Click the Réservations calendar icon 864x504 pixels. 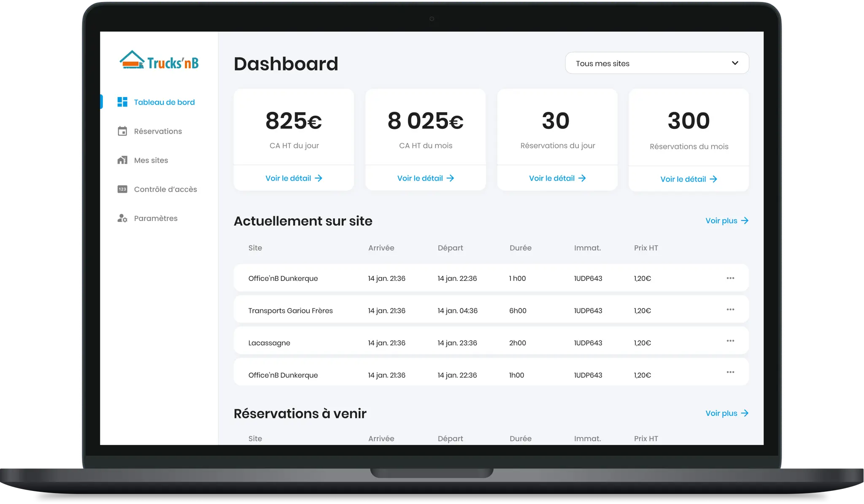click(x=122, y=131)
